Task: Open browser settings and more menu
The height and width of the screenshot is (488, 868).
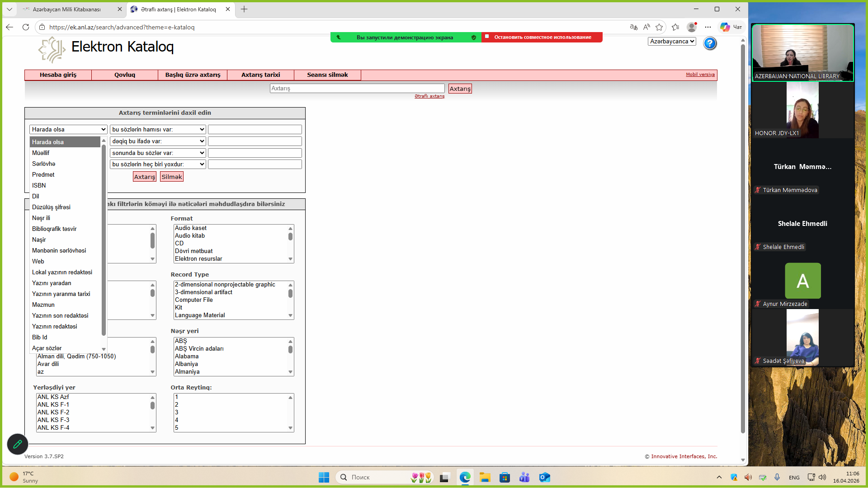Action: click(708, 27)
